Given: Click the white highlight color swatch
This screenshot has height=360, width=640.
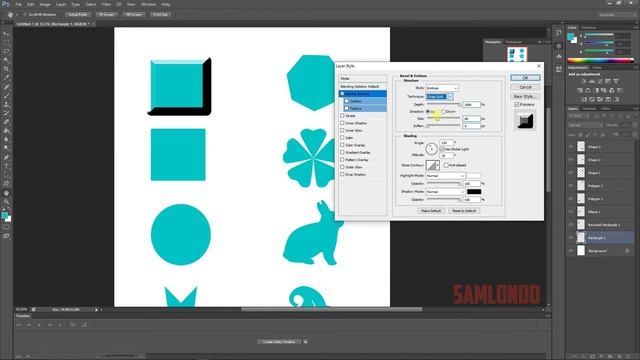Looking at the screenshot, I should (x=474, y=176).
